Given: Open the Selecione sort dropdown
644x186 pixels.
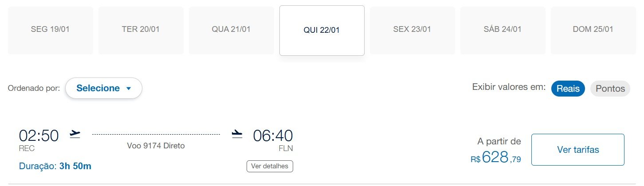Looking at the screenshot, I should click(x=103, y=88).
